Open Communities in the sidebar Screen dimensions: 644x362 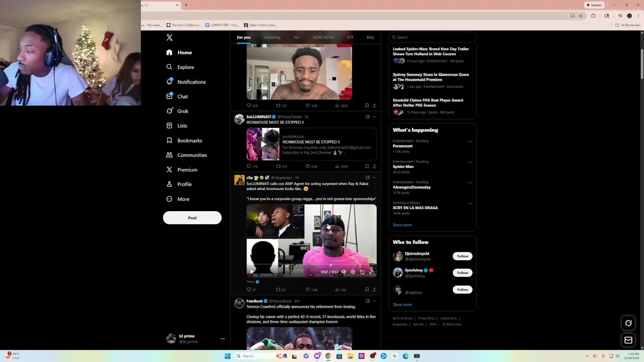(x=186, y=155)
